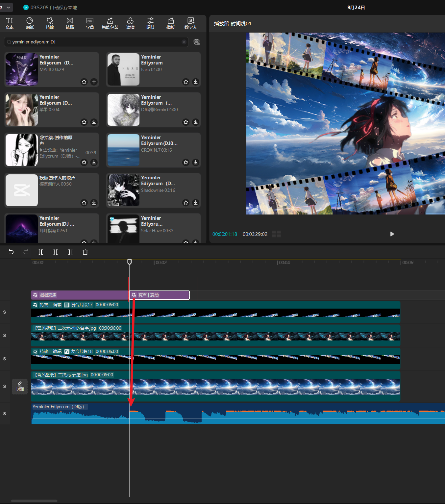445x504 pixels.
Task: Favorite the CROXIN.7 03:16 track
Action: [186, 162]
